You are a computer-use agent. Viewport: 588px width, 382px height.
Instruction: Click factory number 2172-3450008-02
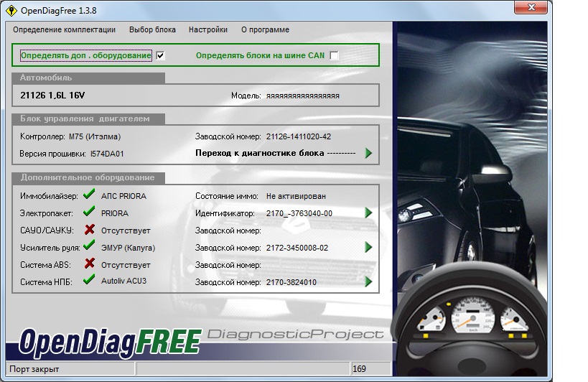pos(297,248)
